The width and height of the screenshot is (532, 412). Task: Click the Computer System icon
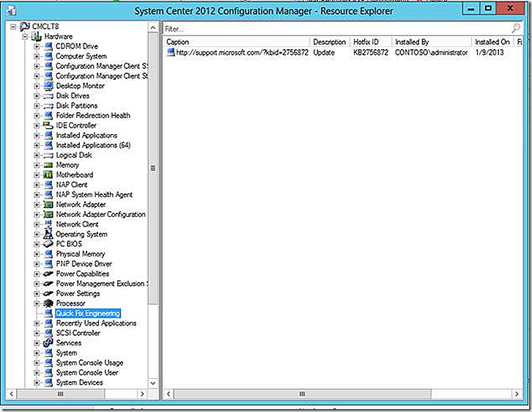(48, 56)
